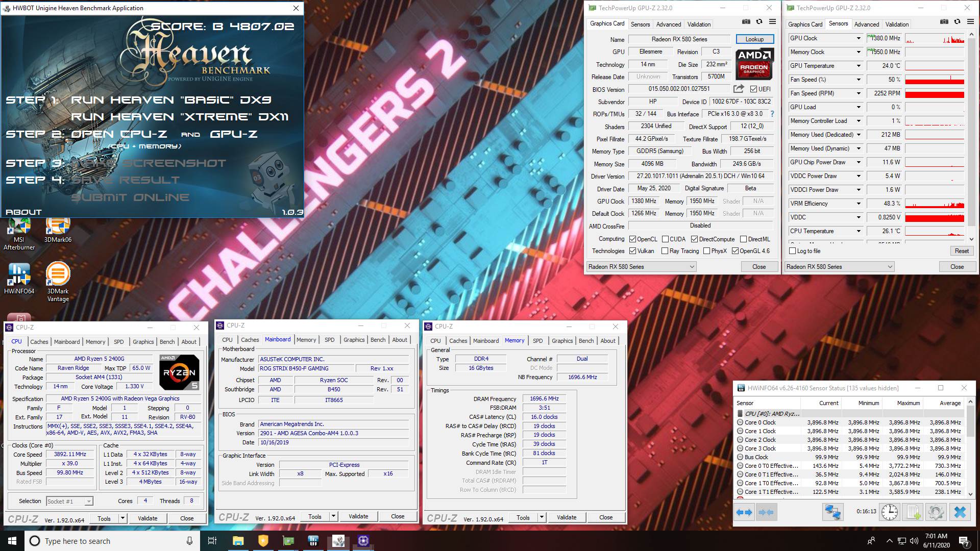Take GPU-Z screenshot in Graphics Card window
This screenshot has height=551, width=980.
(x=746, y=21)
